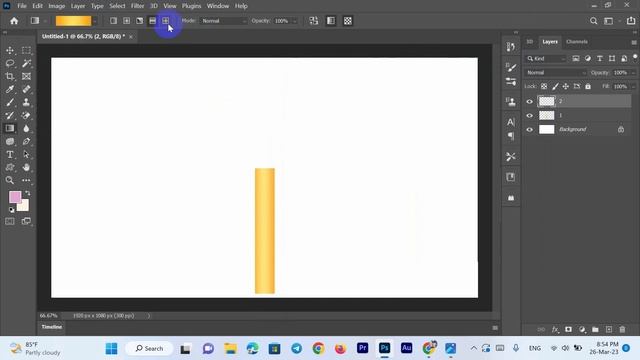
Task: Open the layer style fx button
Action: click(555, 329)
